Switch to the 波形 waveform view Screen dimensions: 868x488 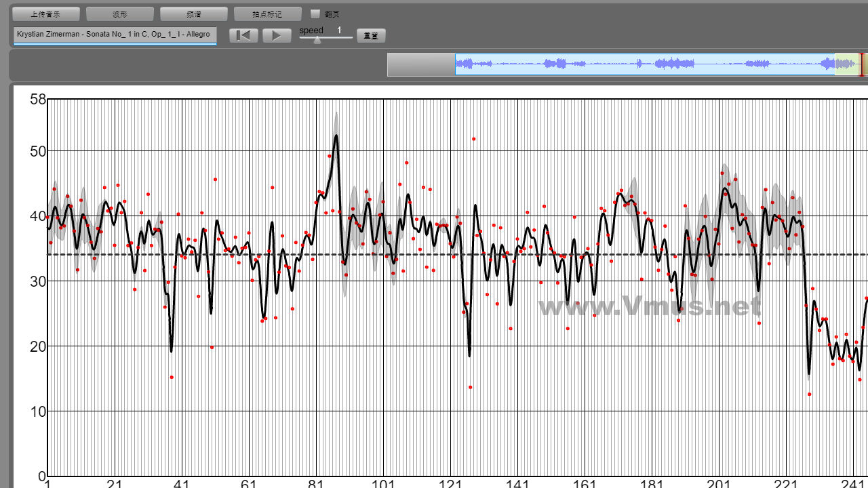120,14
